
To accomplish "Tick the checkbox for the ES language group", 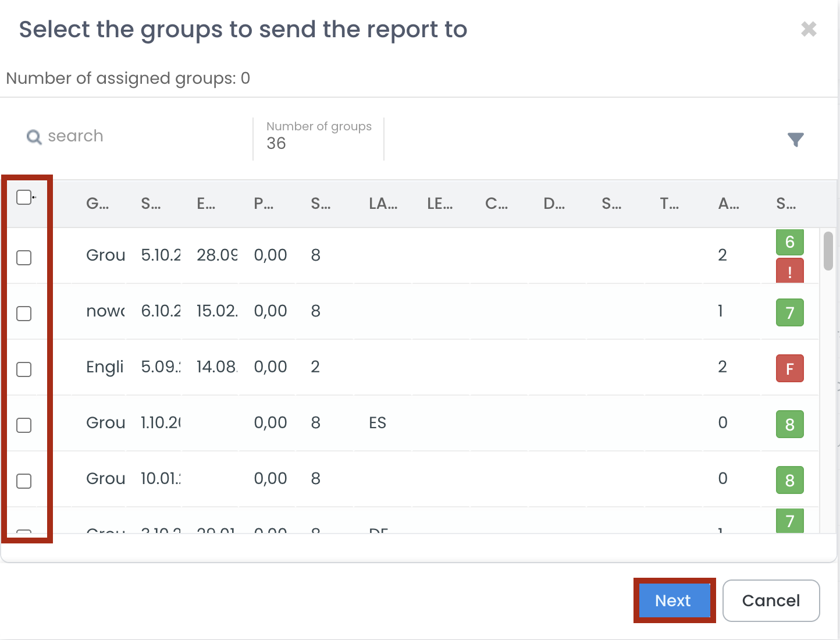I will pyautogui.click(x=24, y=425).
